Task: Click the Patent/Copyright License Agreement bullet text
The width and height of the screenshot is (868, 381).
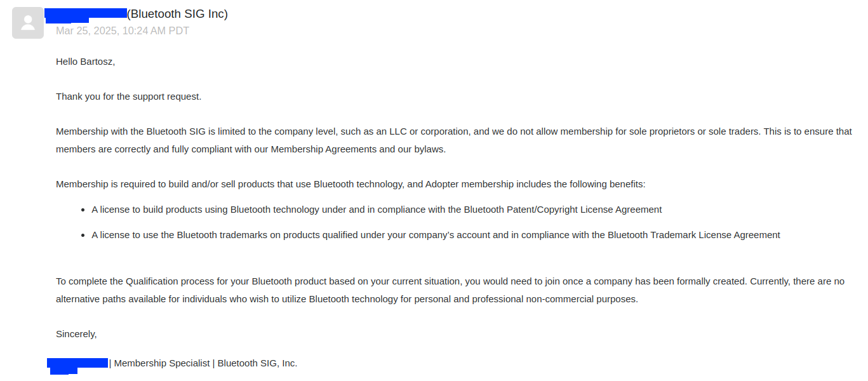Action: point(377,210)
